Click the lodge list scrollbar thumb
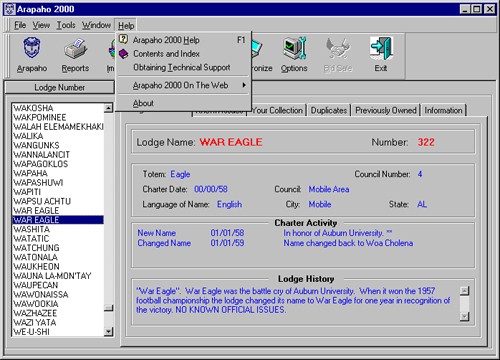 tap(108, 308)
